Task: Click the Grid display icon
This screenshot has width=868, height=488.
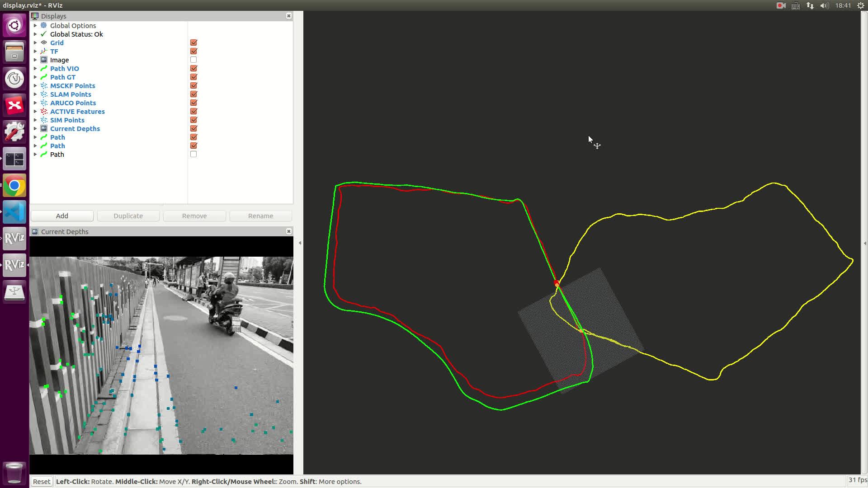Action: (44, 42)
